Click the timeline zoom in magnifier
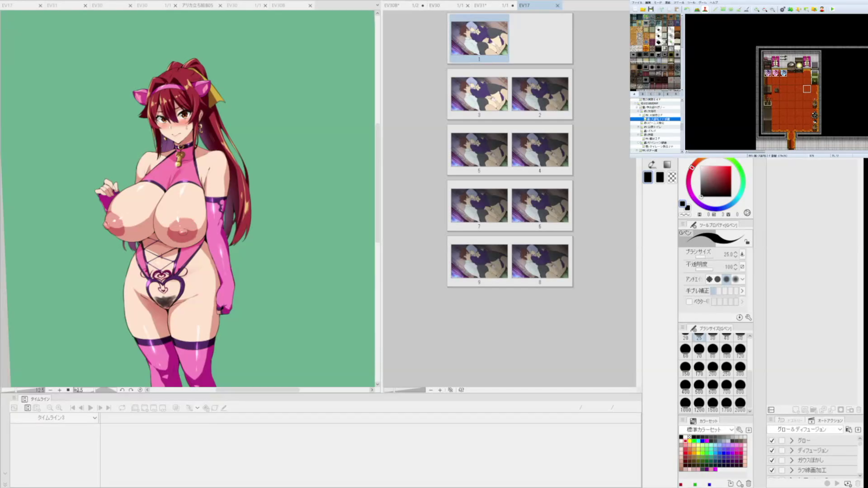 [59, 408]
